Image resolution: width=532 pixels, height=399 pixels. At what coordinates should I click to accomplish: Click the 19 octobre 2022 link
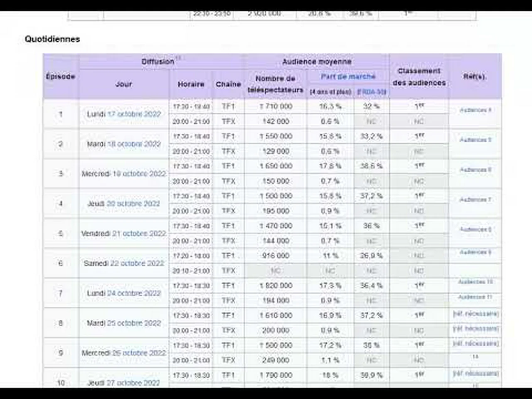coord(139,174)
